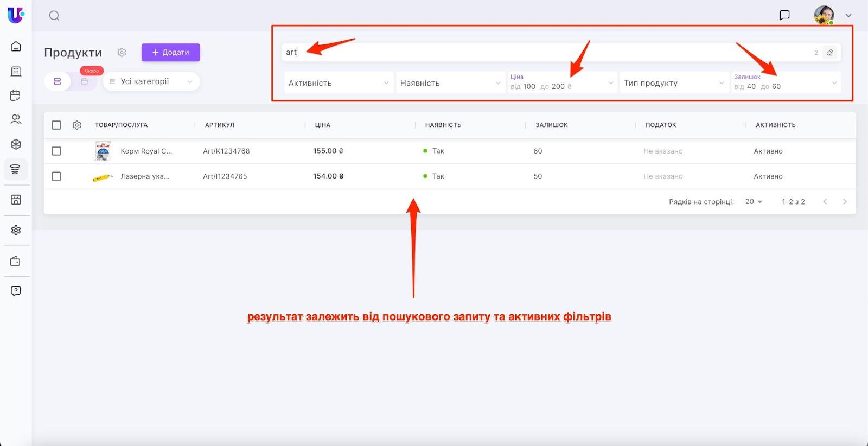This screenshot has height=446, width=868.
Task: Tick the select-all checkbox in table header
Action: point(56,125)
